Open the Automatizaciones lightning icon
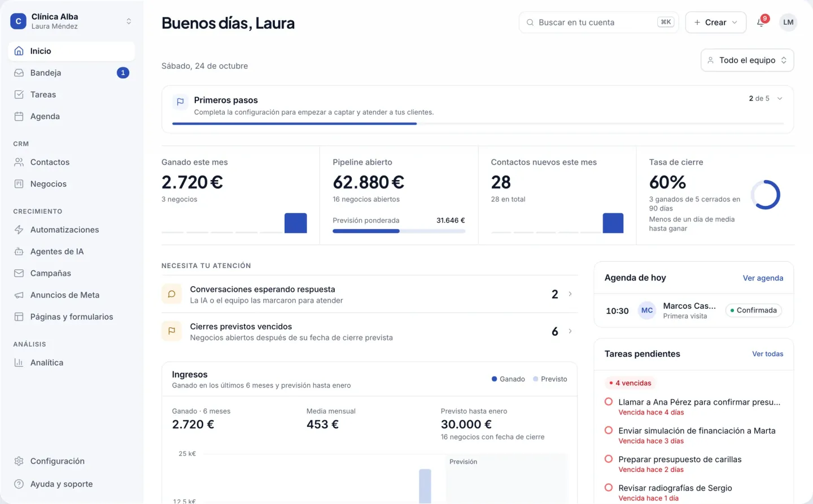This screenshot has width=813, height=504. pos(19,230)
